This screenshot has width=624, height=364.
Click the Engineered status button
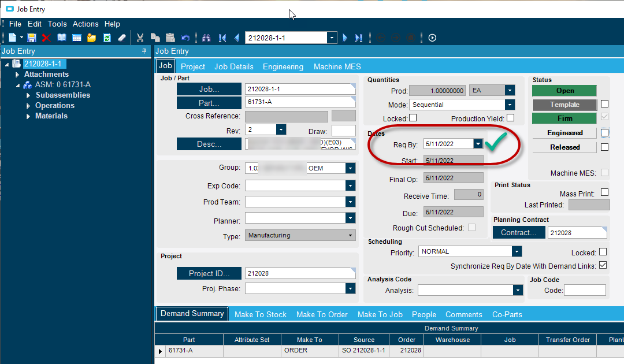pos(564,133)
